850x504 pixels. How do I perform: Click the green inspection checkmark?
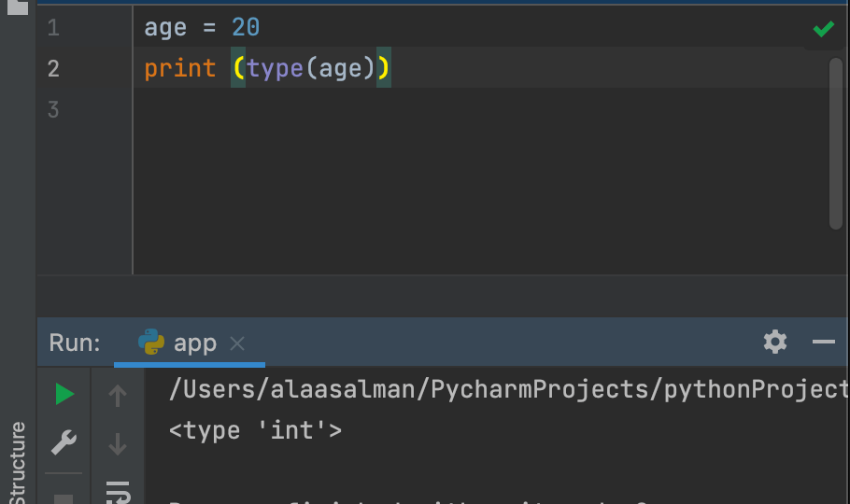[x=823, y=30]
